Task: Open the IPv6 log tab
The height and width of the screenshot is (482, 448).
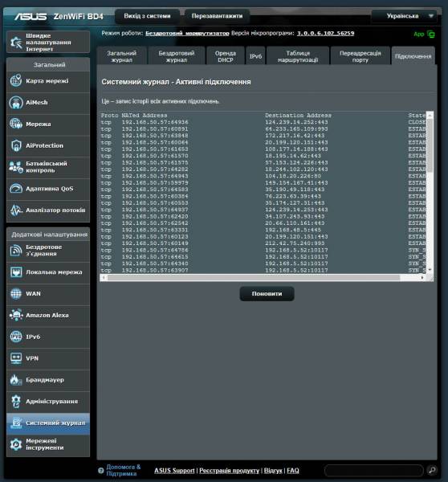Action: (x=255, y=56)
